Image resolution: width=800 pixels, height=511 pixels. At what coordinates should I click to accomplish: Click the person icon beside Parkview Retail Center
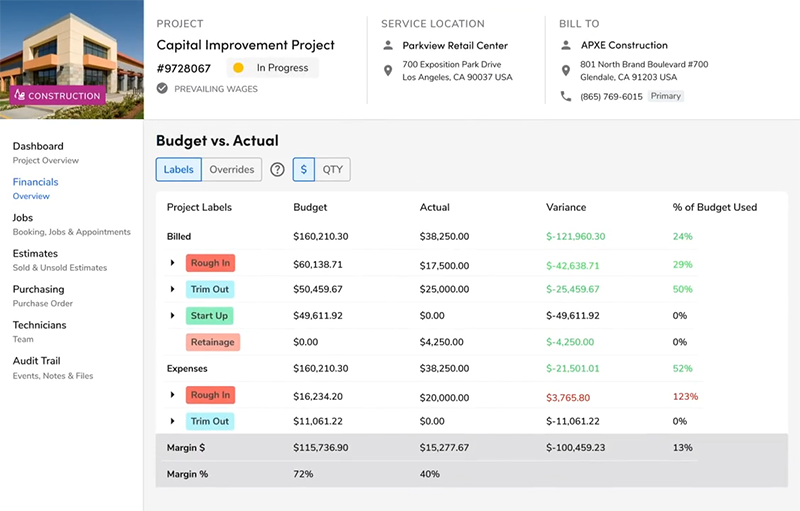387,45
